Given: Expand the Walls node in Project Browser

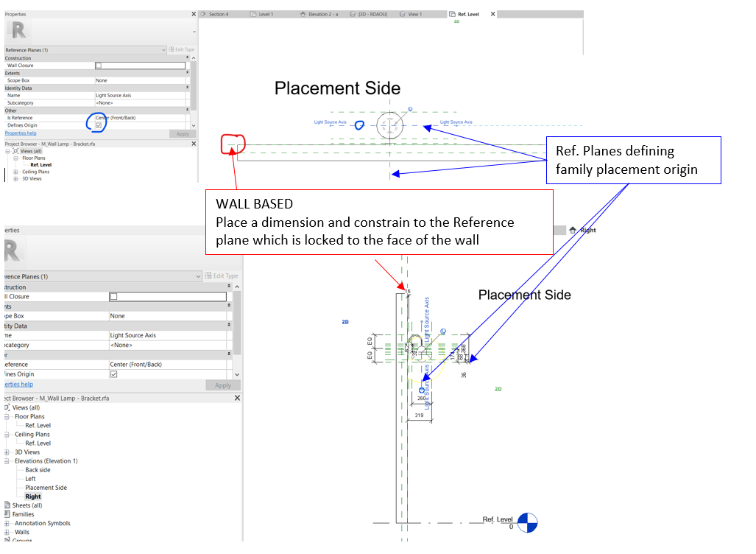Looking at the screenshot, I should pyautogui.click(x=5, y=532).
